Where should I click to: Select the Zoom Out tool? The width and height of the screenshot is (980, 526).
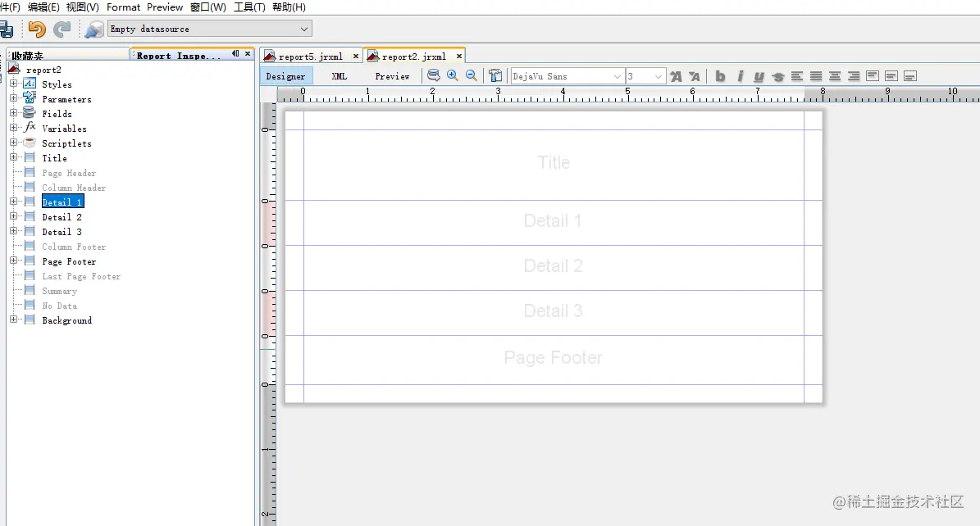pos(472,75)
